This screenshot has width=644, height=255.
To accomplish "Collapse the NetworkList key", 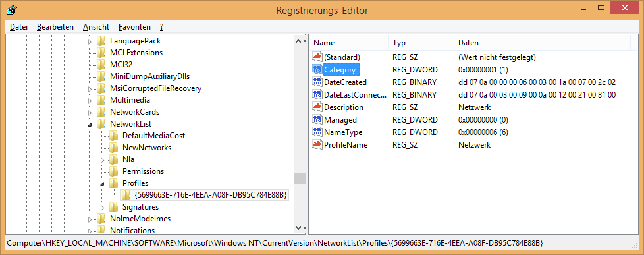I will (x=90, y=125).
